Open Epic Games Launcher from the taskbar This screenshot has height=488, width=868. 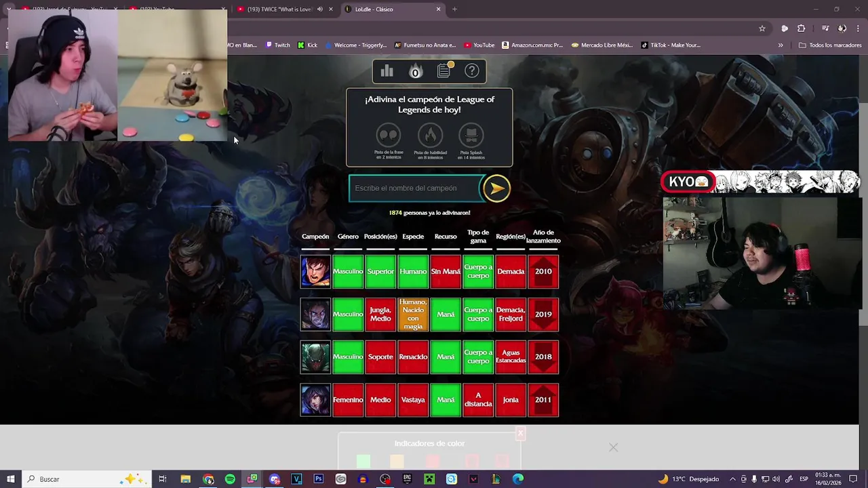(x=407, y=479)
